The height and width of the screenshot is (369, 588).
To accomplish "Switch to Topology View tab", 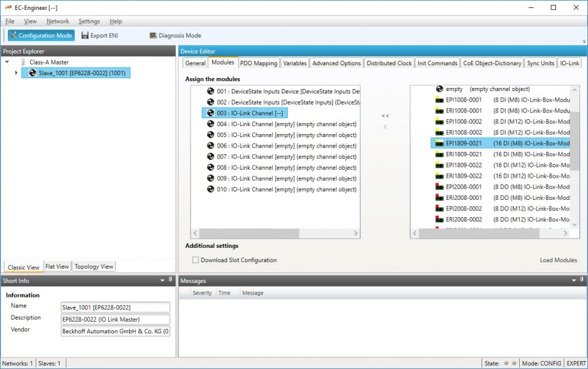I will (94, 266).
